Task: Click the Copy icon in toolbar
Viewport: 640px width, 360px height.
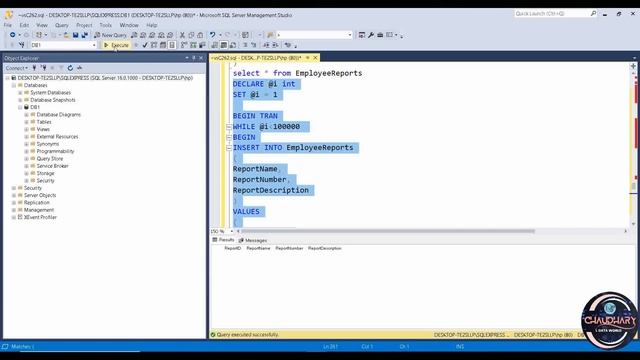Action: pos(191,35)
